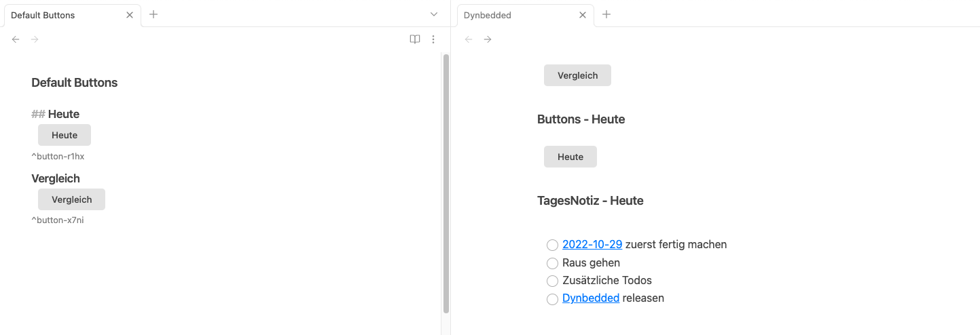Image resolution: width=980 pixels, height=335 pixels.
Task: Tick the 'Zusätzliche Todos' checkbox
Action: (x=552, y=281)
